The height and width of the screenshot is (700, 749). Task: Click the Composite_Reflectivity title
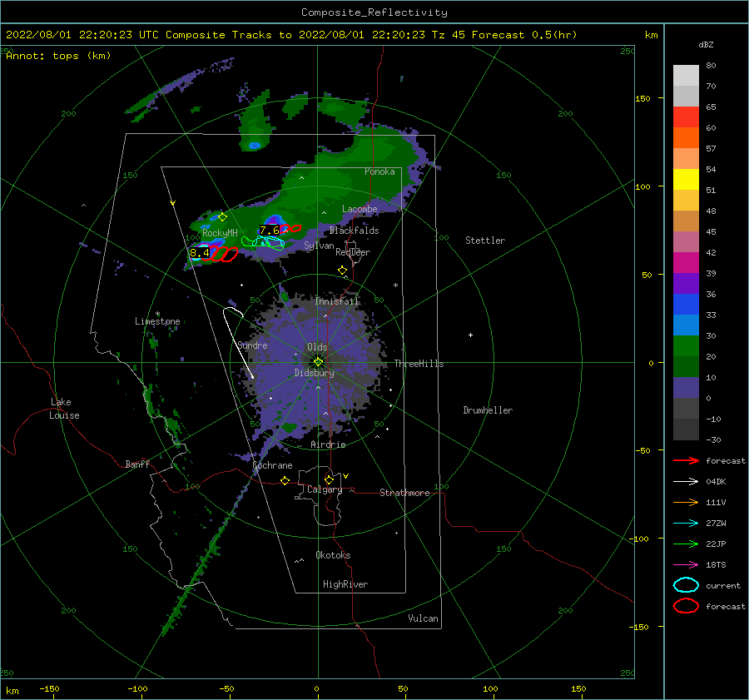374,12
